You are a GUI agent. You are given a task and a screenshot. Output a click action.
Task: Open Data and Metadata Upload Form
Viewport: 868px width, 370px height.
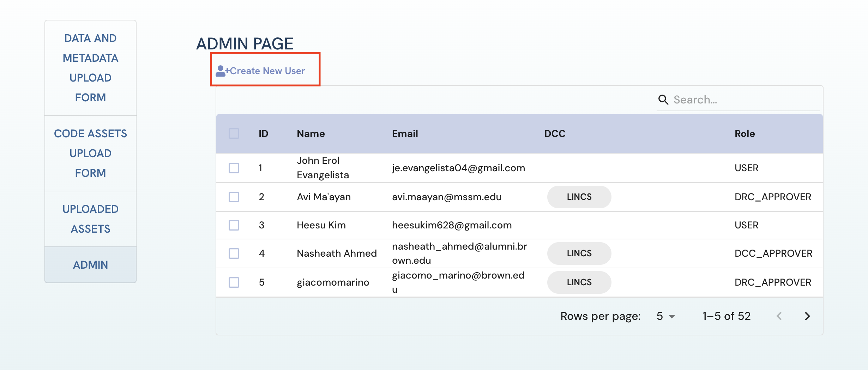[90, 68]
